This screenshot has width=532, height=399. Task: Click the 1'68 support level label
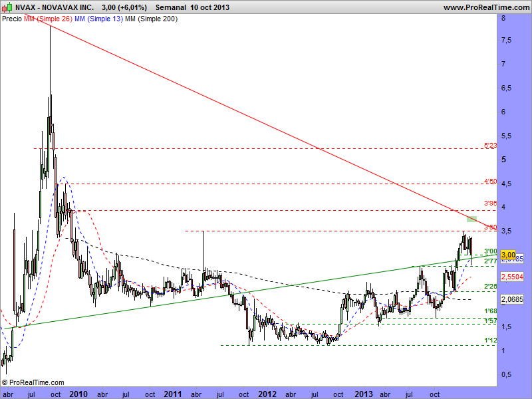click(490, 311)
